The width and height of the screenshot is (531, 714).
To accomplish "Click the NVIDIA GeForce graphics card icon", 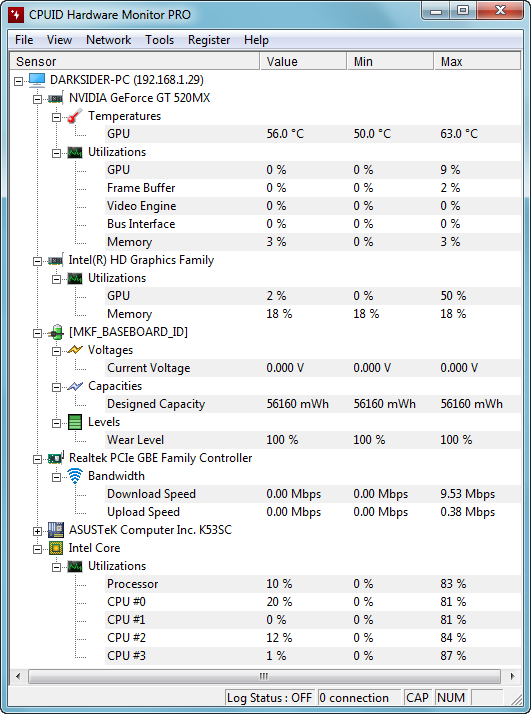I will point(56,98).
